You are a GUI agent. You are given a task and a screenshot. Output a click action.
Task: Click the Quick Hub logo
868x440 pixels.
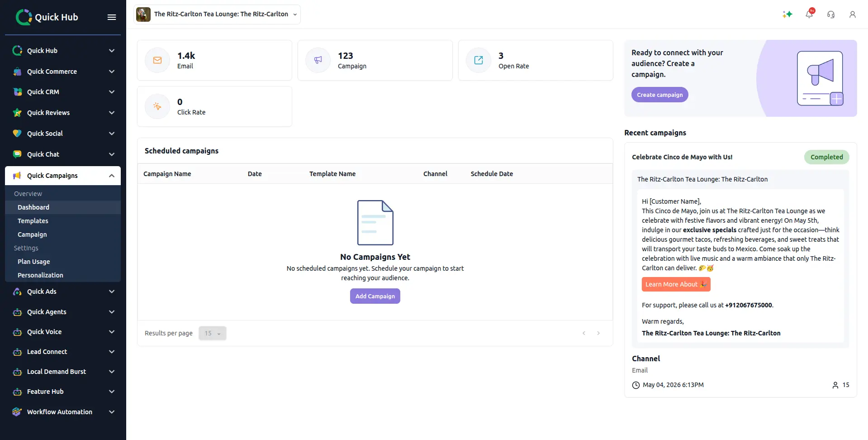click(x=47, y=17)
